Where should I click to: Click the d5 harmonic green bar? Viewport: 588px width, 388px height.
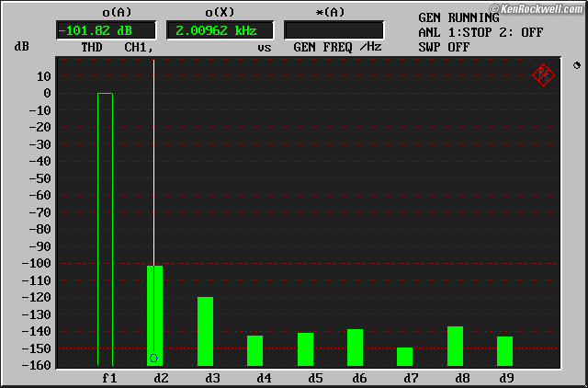[305, 348]
